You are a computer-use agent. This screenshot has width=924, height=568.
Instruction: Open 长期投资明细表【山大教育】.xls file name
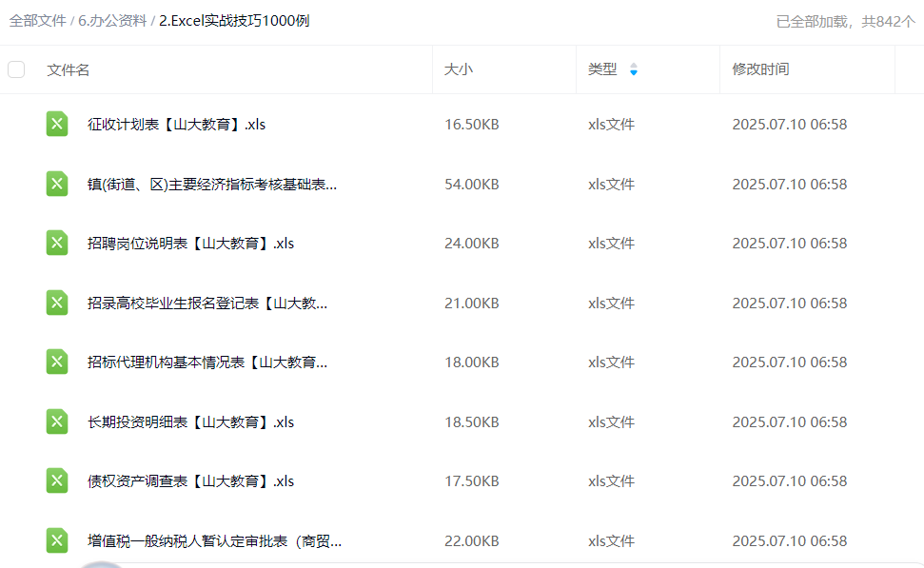point(190,421)
